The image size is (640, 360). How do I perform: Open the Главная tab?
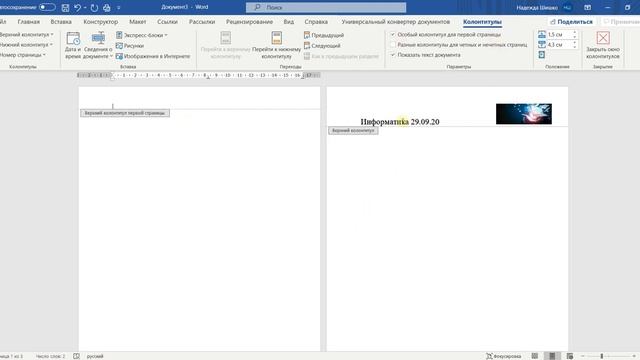coord(29,22)
